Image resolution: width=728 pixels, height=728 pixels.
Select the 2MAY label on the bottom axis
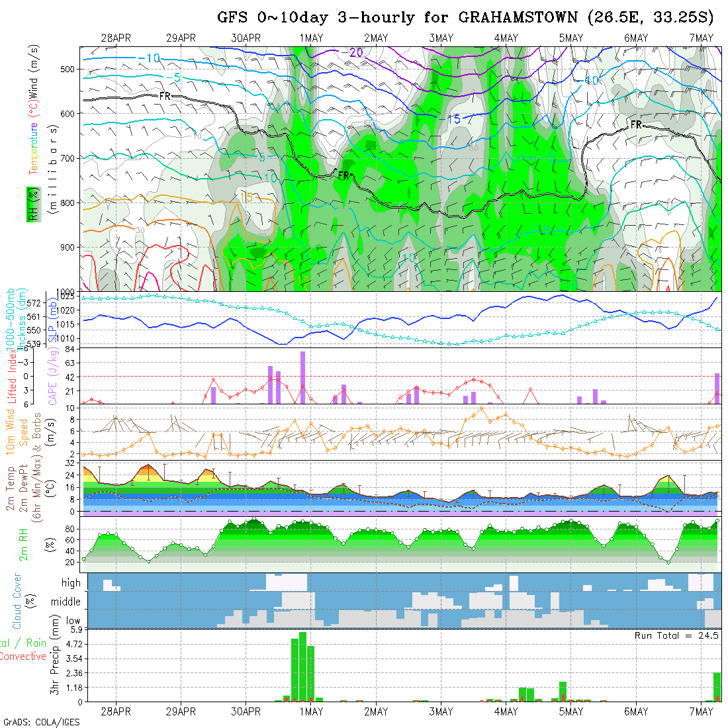(376, 711)
